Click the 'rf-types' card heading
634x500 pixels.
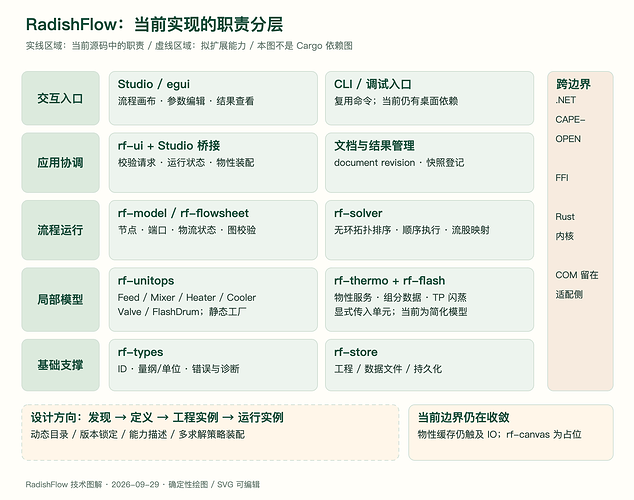coord(140,352)
